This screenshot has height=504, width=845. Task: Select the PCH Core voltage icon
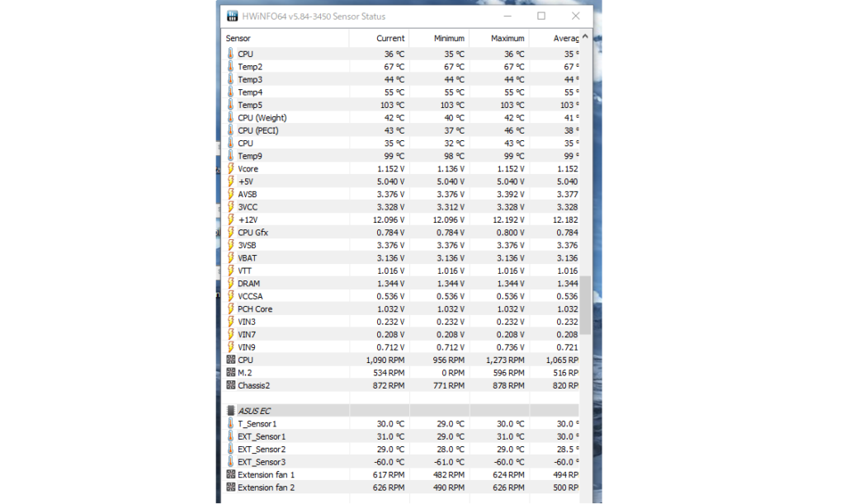[x=231, y=309]
